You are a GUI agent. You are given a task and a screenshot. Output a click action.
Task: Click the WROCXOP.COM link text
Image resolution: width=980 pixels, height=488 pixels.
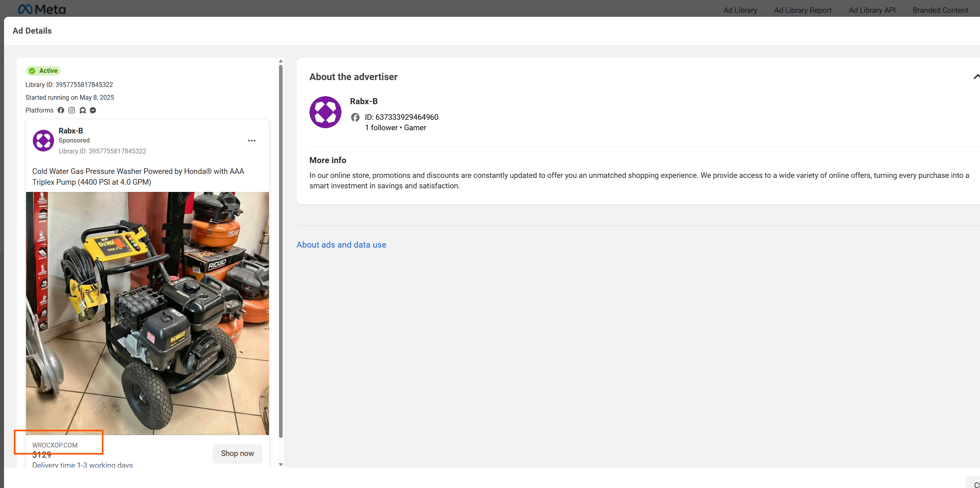click(55, 445)
